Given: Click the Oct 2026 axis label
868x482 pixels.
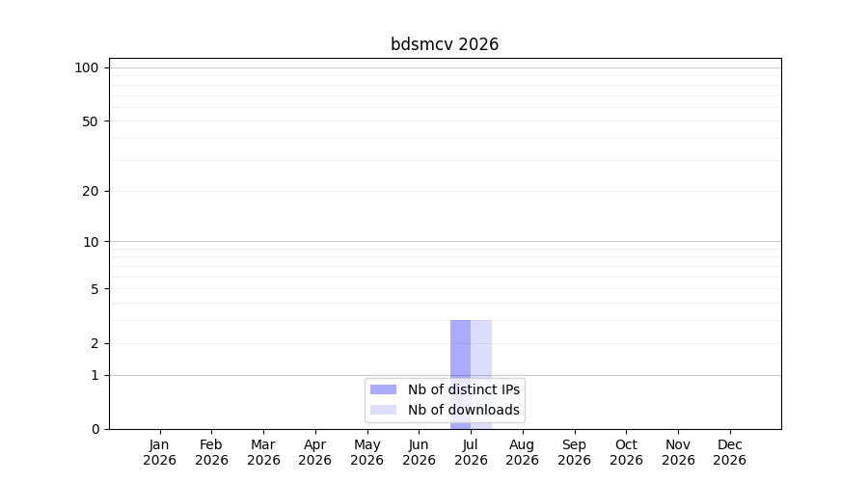Looking at the screenshot, I should click(626, 452).
